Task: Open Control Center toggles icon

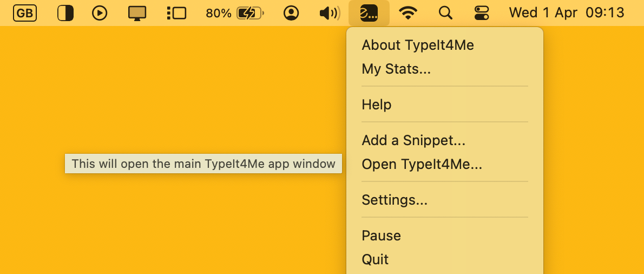Action: tap(481, 13)
